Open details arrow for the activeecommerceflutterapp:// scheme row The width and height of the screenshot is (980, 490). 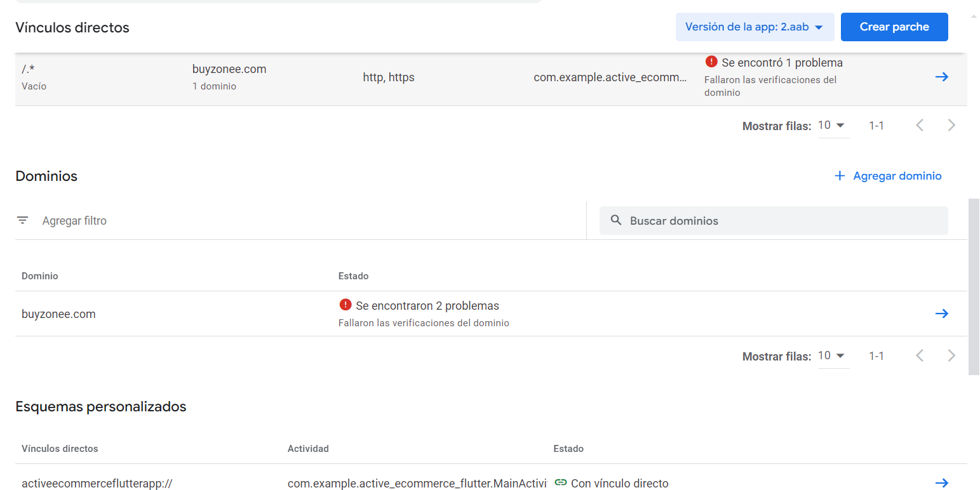point(941,483)
